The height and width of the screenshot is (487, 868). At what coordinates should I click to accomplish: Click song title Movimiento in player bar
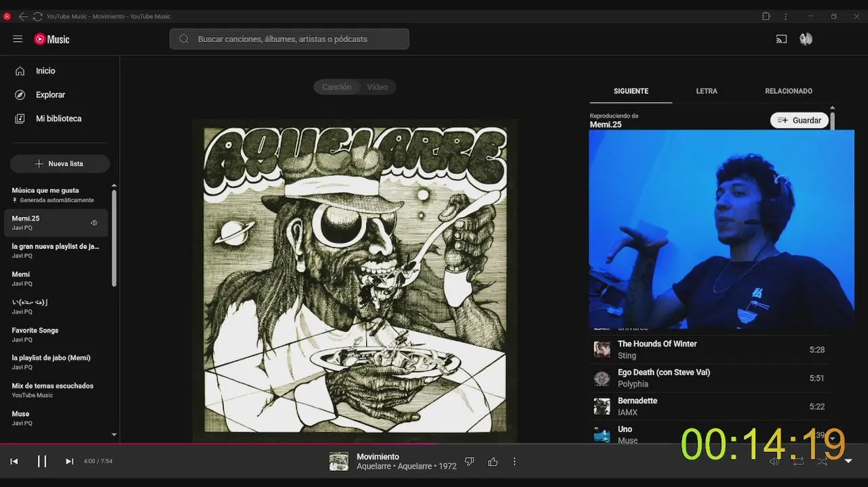tap(378, 457)
